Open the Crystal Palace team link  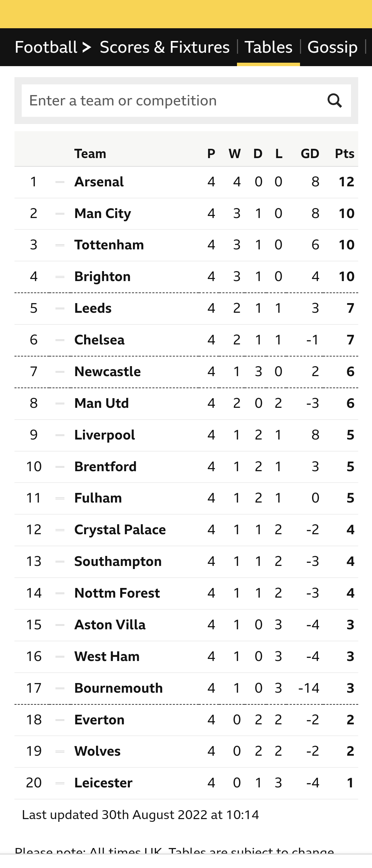click(x=120, y=530)
